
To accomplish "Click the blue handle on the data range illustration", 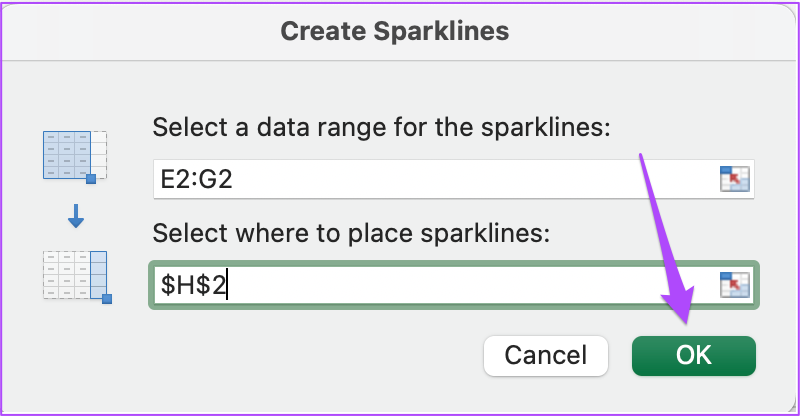I will pyautogui.click(x=91, y=179).
